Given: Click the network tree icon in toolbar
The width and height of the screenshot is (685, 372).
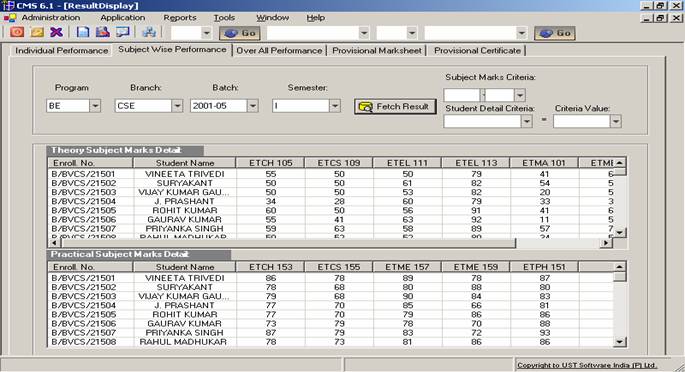Looking at the screenshot, I should click(149, 32).
